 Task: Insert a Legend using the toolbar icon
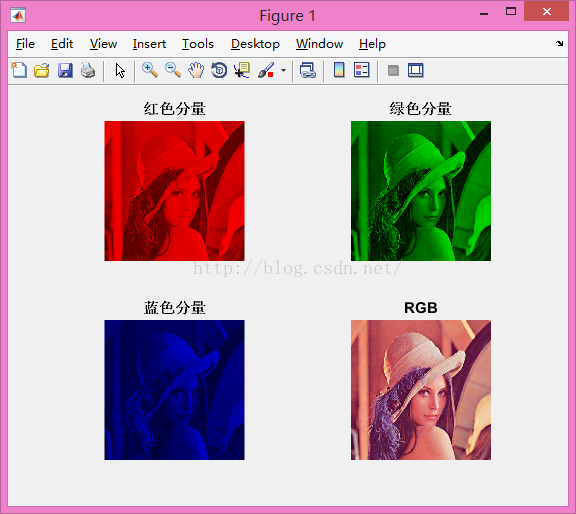361,70
